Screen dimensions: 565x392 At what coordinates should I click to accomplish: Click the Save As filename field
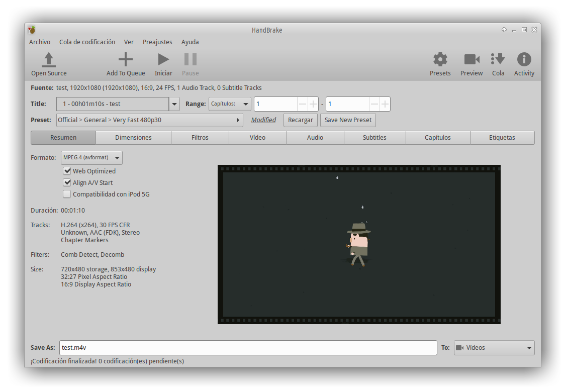pos(248,348)
